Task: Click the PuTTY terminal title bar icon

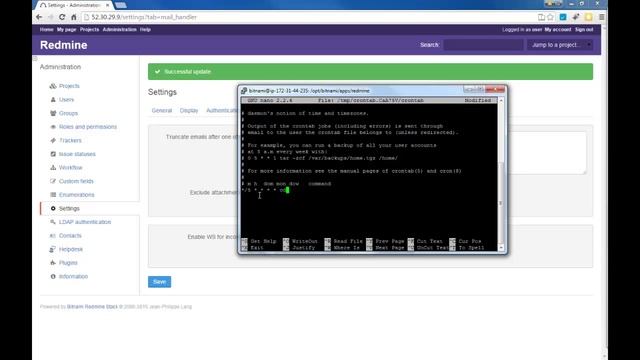Action: (244, 91)
